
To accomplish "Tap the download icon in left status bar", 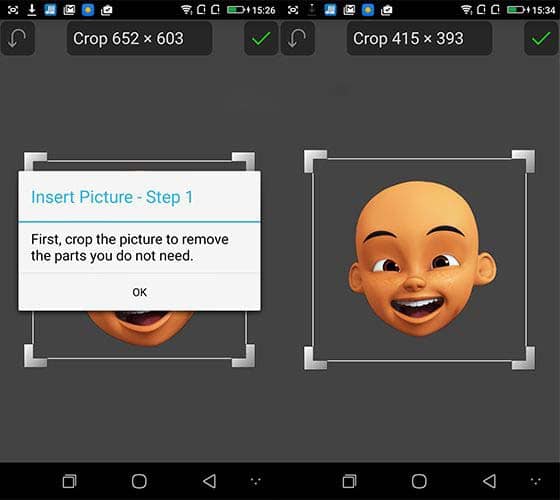I will (x=31, y=10).
